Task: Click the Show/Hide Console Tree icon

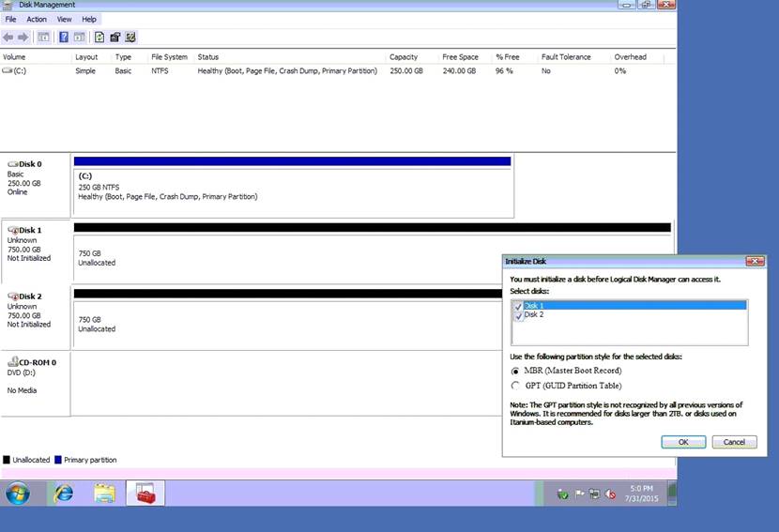Action: click(x=43, y=38)
